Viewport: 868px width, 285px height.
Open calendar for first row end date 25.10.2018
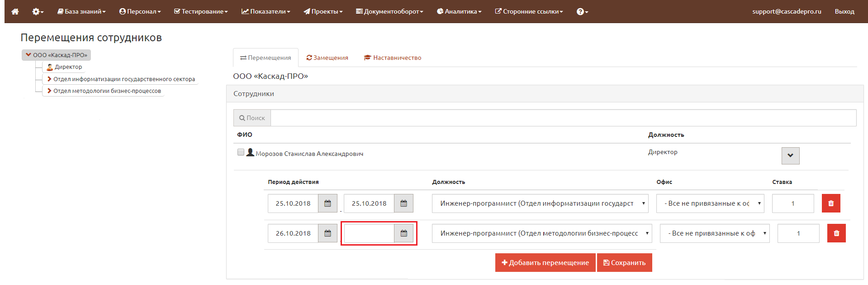click(403, 203)
